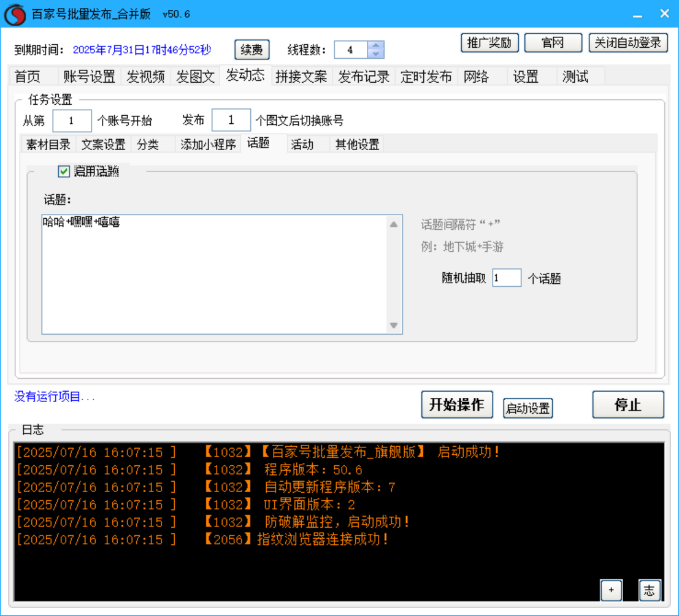Open the 发视频 tab

pos(145,77)
